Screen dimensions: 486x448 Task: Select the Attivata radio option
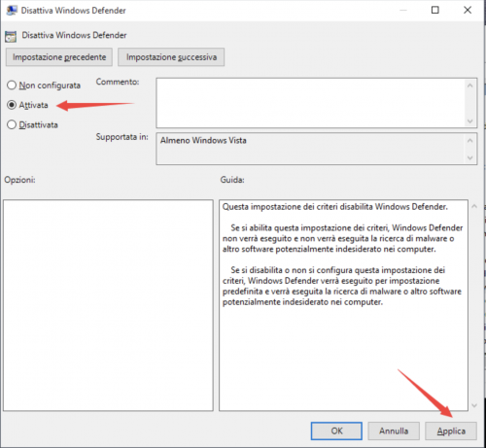[12, 105]
